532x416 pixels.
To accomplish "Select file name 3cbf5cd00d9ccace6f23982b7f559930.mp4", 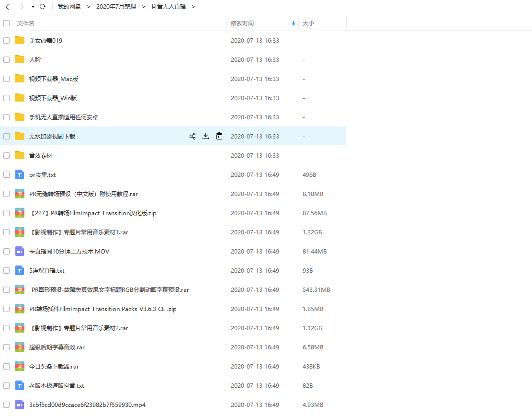I will pos(87,405).
